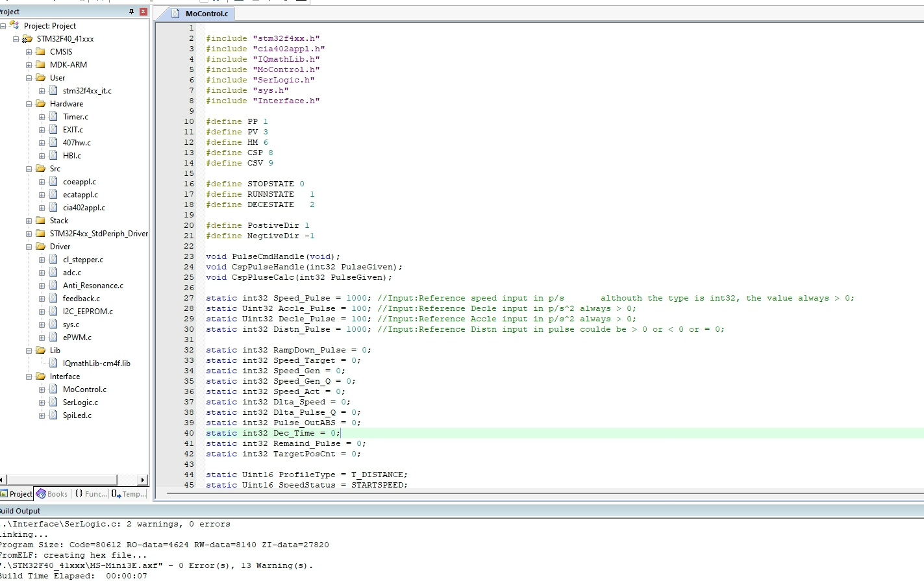Image resolution: width=924 pixels, height=581 pixels.
Task: Select Project: Project label in tree
Action: 50,26
